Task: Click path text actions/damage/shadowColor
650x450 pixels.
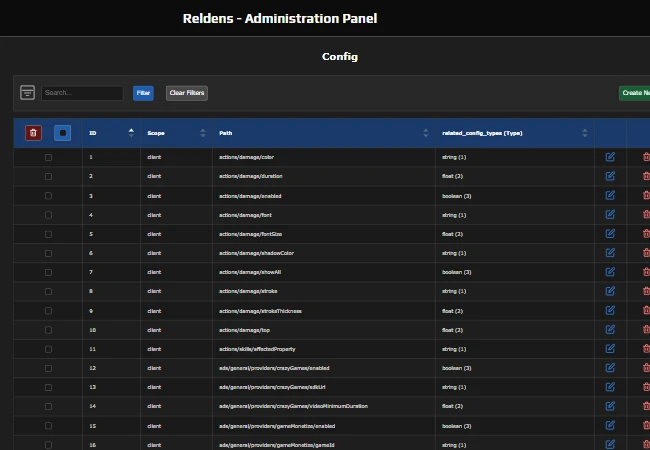Action: click(x=256, y=253)
